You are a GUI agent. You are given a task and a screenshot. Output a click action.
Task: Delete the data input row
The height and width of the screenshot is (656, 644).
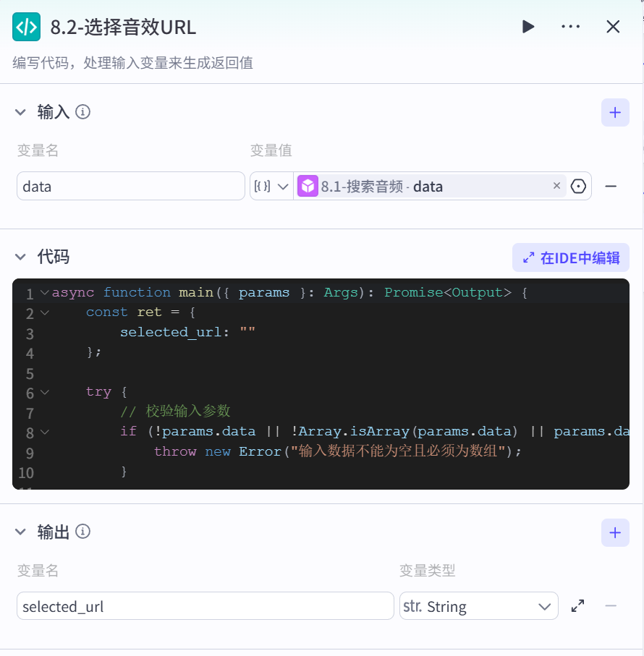[x=611, y=186]
